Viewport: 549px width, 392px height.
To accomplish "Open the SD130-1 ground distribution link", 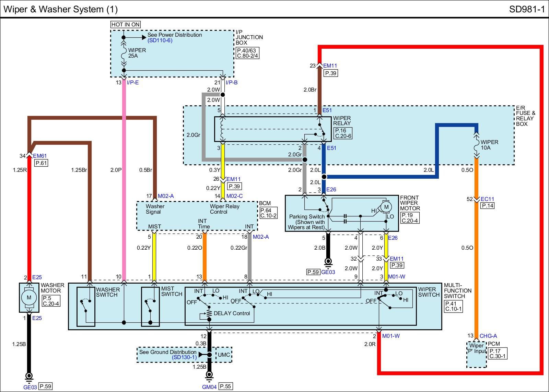I will pos(184,357).
